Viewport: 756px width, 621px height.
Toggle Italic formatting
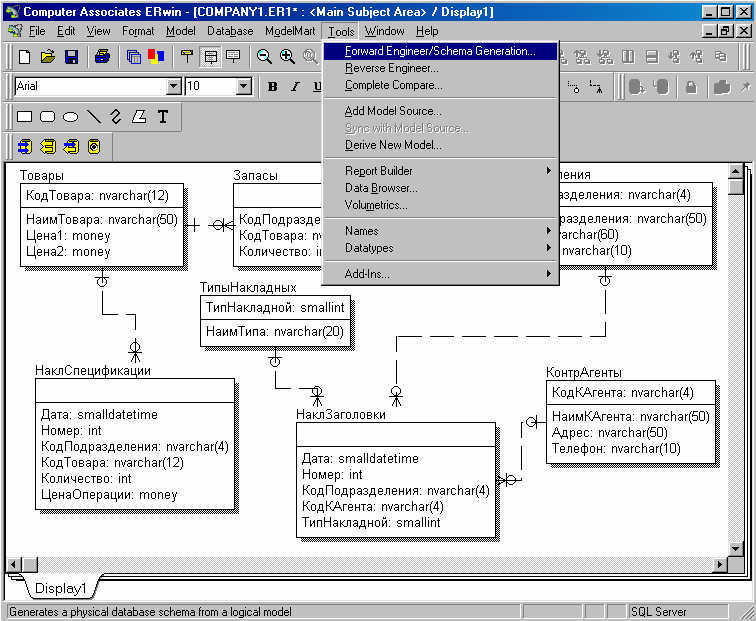[x=295, y=87]
